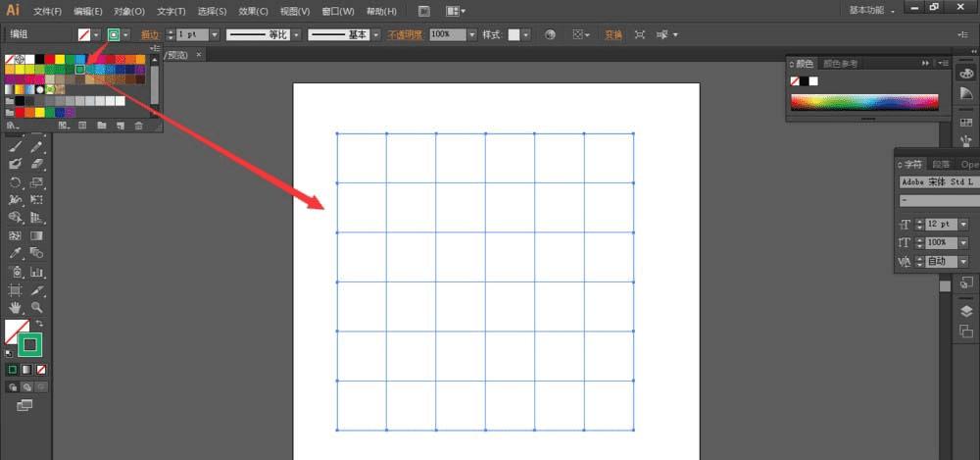Select the Shape Builder tool
Viewport: 980px width, 460px height.
pyautogui.click(x=16, y=218)
